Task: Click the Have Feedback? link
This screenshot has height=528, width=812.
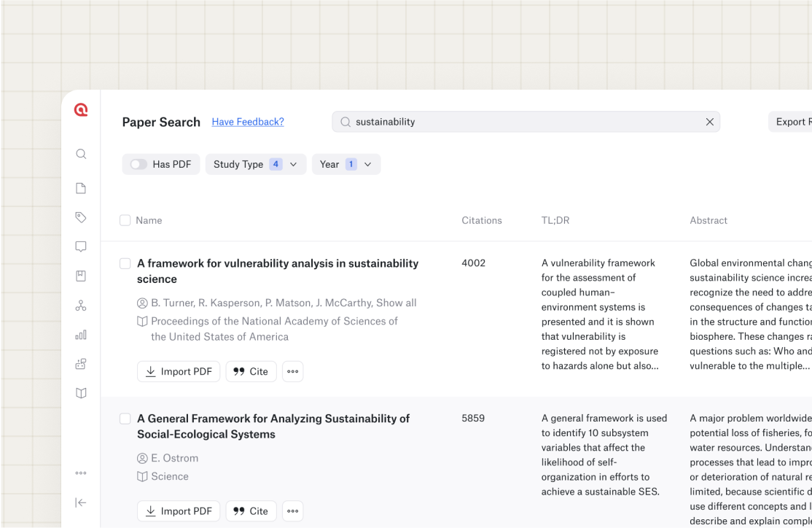Action: point(248,122)
